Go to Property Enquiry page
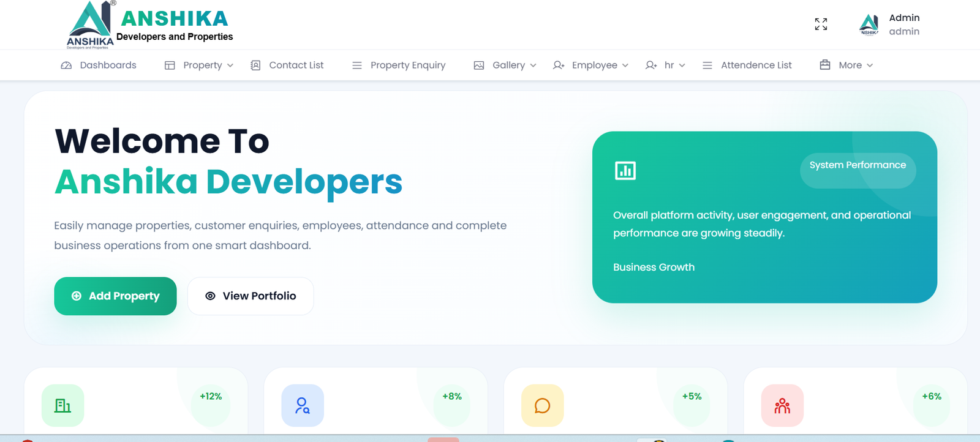980x442 pixels. click(x=399, y=66)
